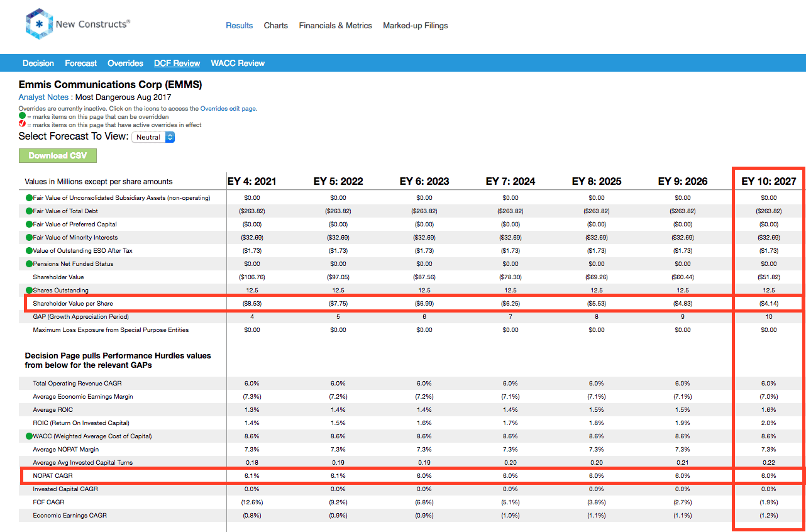Click the Average ROIC row label
The height and width of the screenshot is (532, 806).
tap(53, 410)
